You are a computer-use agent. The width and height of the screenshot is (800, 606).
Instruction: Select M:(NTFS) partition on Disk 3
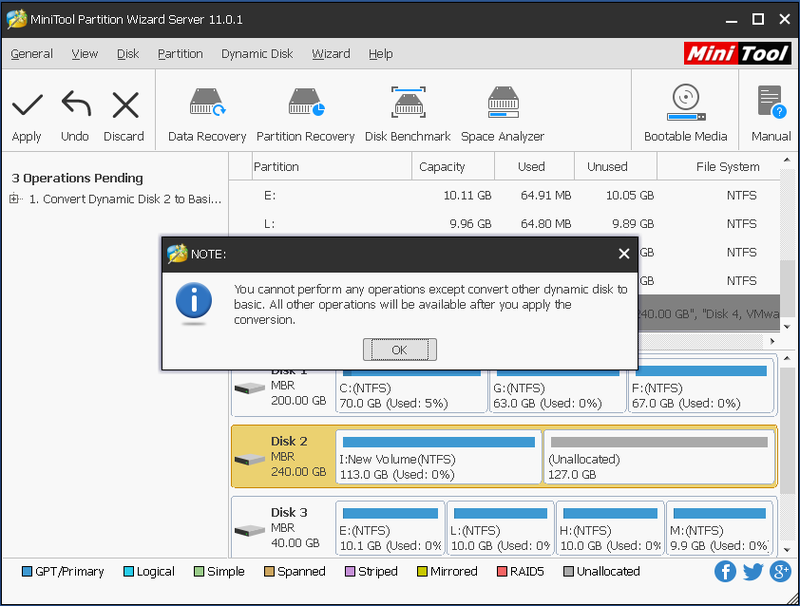coord(719,528)
